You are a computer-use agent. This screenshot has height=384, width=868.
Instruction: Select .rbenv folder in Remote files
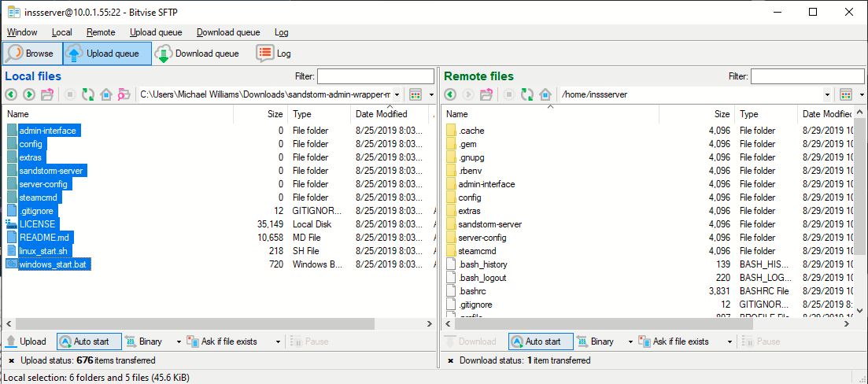[471, 171]
